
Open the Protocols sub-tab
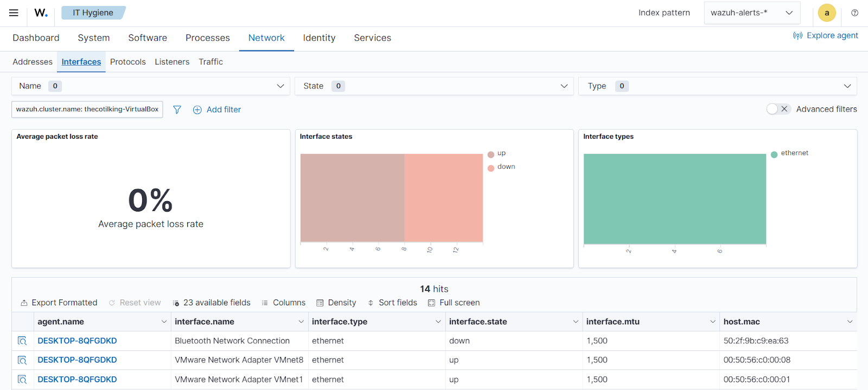pos(128,62)
